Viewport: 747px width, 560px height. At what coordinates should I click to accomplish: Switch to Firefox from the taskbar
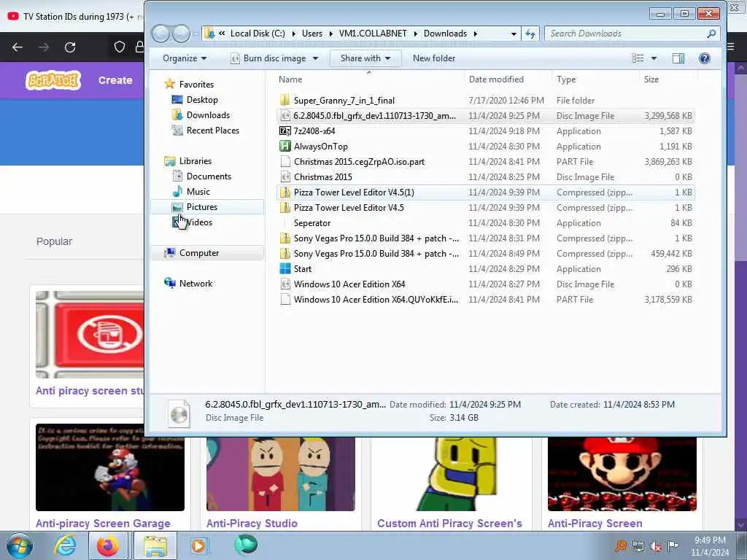pyautogui.click(x=108, y=545)
